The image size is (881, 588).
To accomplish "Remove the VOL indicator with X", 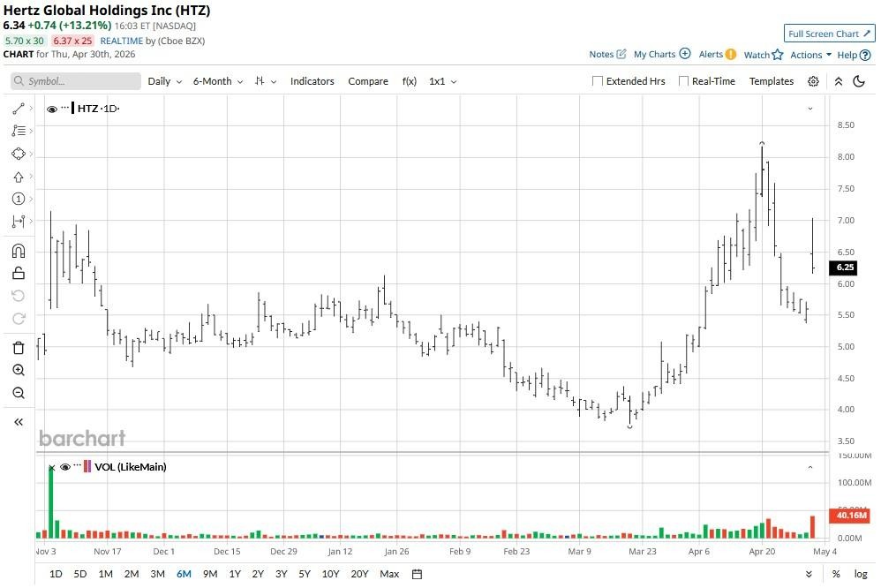I will tap(52, 468).
